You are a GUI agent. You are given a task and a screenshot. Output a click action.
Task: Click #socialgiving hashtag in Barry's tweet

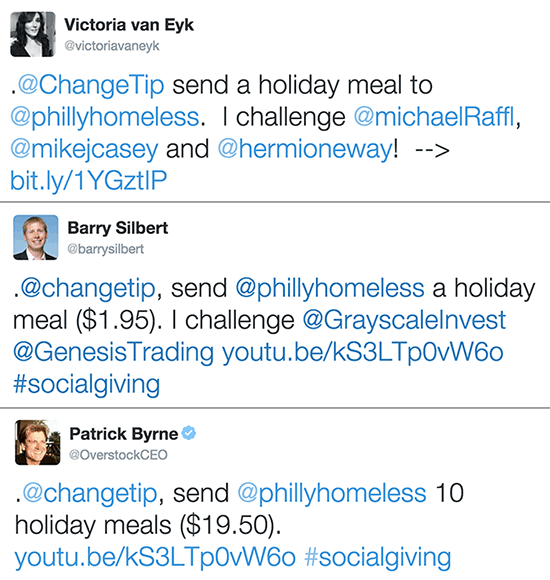pyautogui.click(x=87, y=384)
